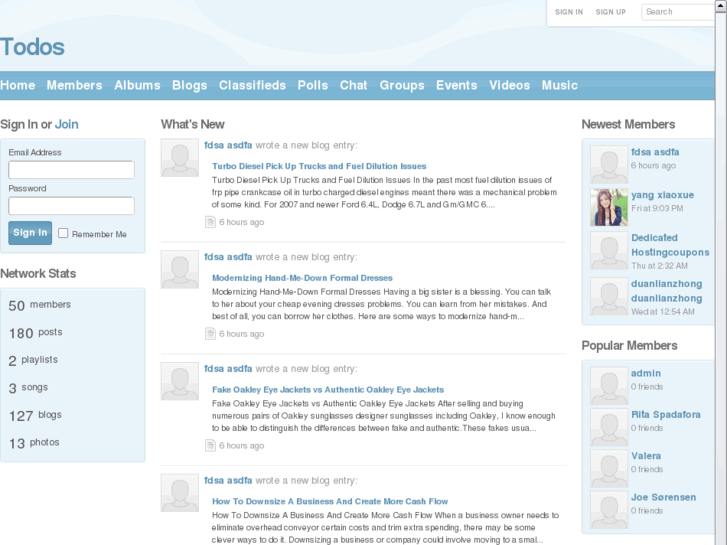727x545 pixels.
Task: Open duanlianzhong avatar placeholder
Action: coord(609,296)
